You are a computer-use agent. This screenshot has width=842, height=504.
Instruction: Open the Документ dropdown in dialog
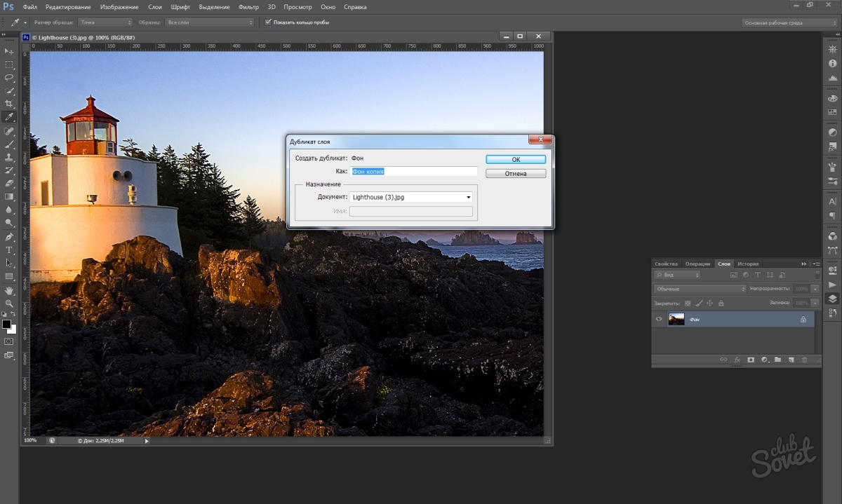click(411, 198)
